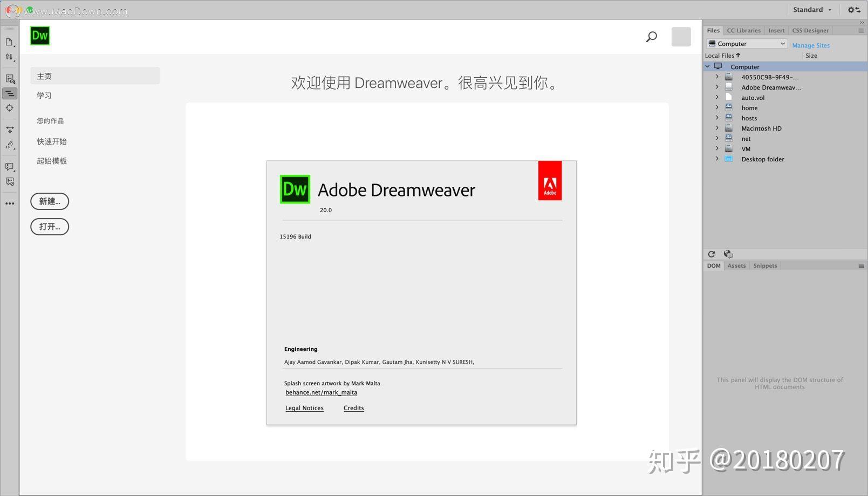Screen dimensions: 868x496
Task: Select the New Document icon in the left toolbar
Action: 9,42
